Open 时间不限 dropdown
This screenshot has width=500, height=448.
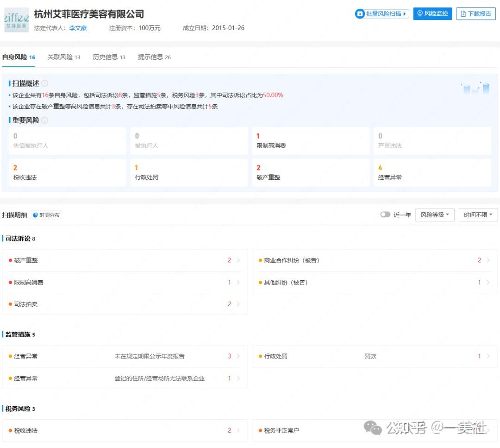(478, 215)
